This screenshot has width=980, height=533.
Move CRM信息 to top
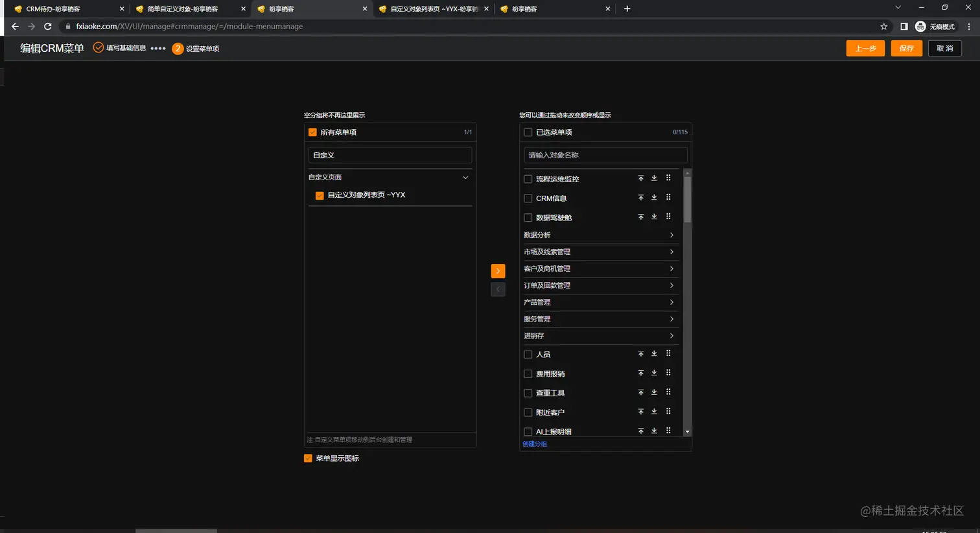tap(640, 198)
